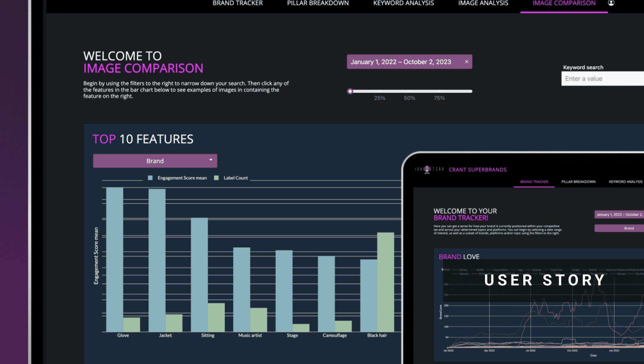Click the logo icon beside CRANT SUPERBRANDS
Viewport: 644px width, 364px height.
[427, 169]
